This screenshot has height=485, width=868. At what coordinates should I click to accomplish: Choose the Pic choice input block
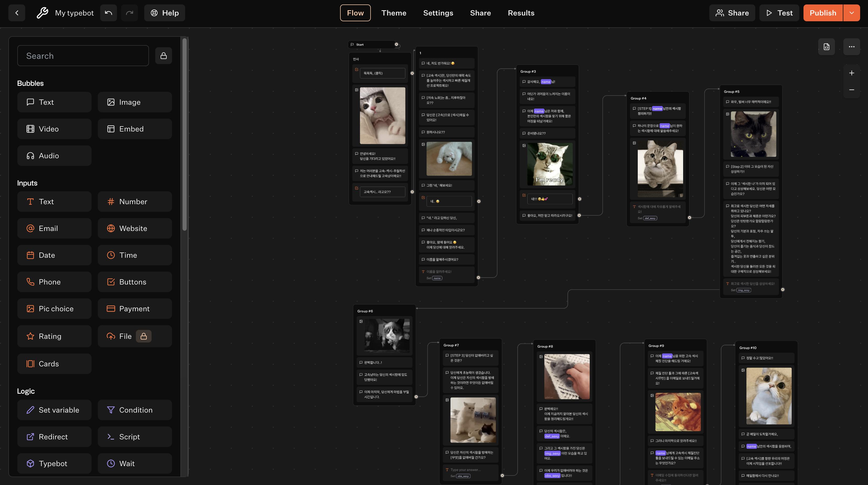tap(54, 309)
